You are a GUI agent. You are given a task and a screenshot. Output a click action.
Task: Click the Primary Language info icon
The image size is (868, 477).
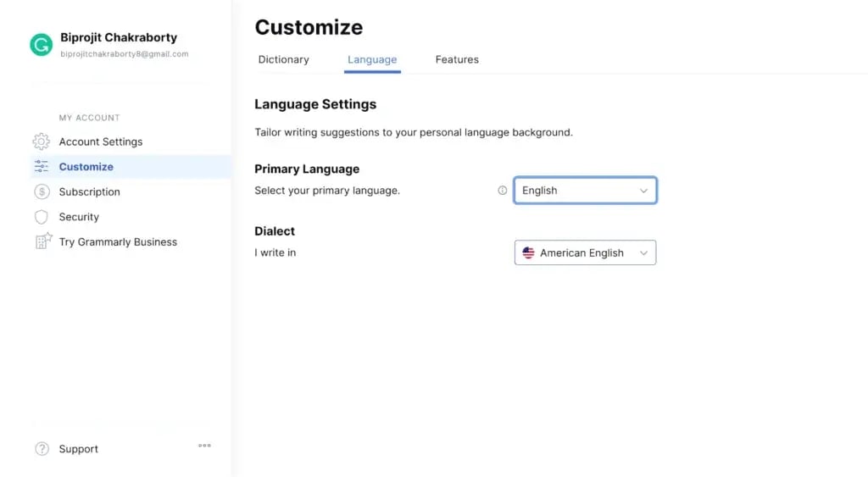coord(502,191)
